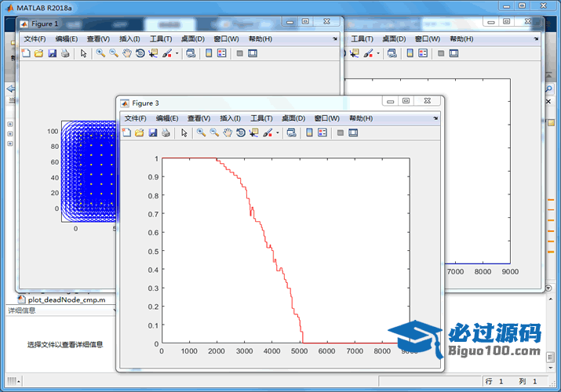The width and height of the screenshot is (561, 392).
Task: Insert Colorbar icon in Figure 3 toolbar
Action: (309, 133)
